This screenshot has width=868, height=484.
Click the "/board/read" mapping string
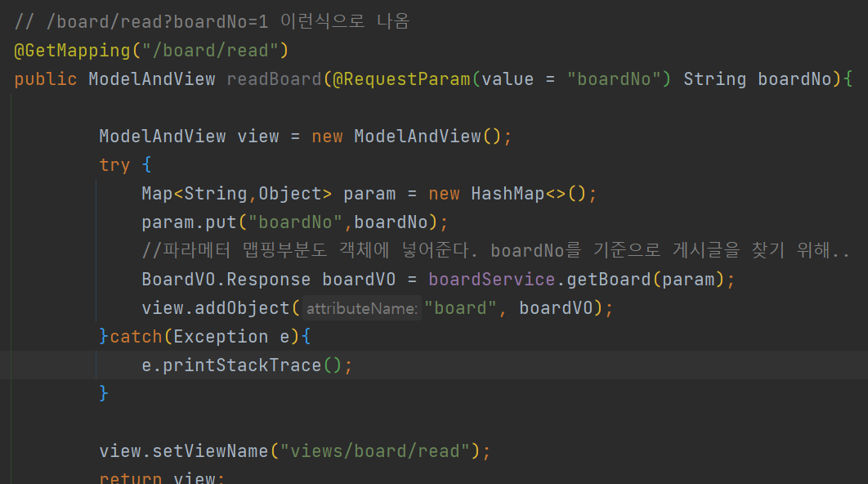point(210,51)
